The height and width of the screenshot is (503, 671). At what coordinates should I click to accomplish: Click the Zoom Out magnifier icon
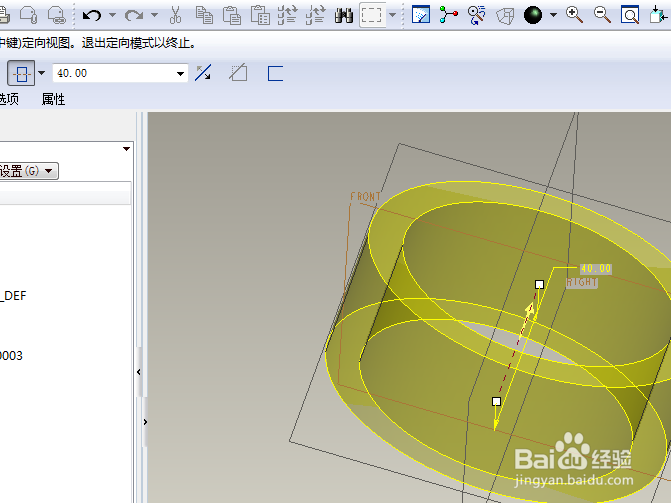(602, 15)
